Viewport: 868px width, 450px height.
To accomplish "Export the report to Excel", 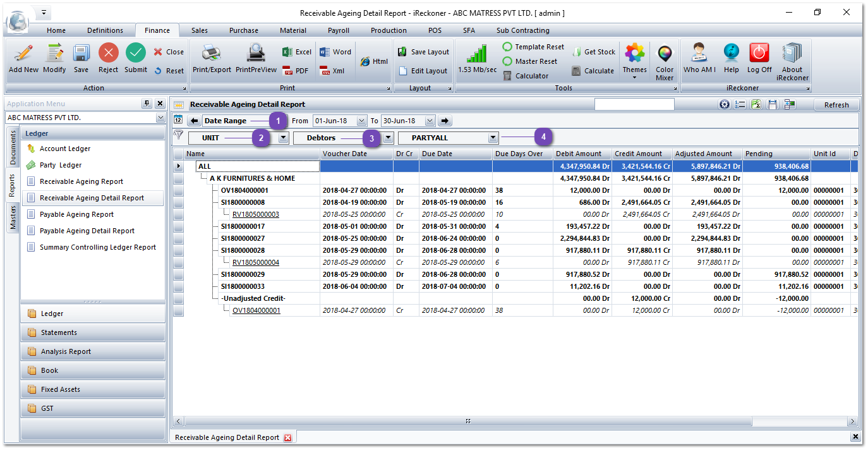I will (296, 52).
